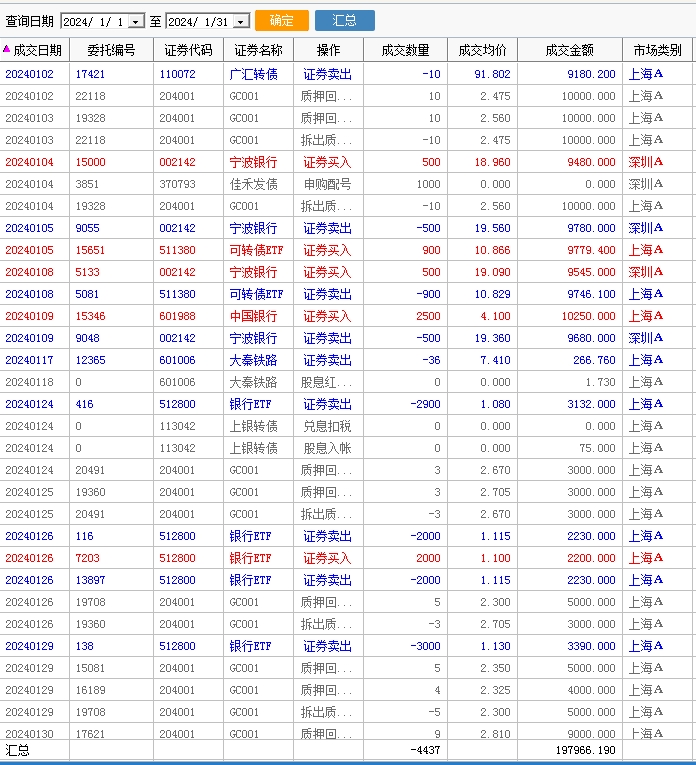Click the 汇总 summary row label

[x=18, y=750]
